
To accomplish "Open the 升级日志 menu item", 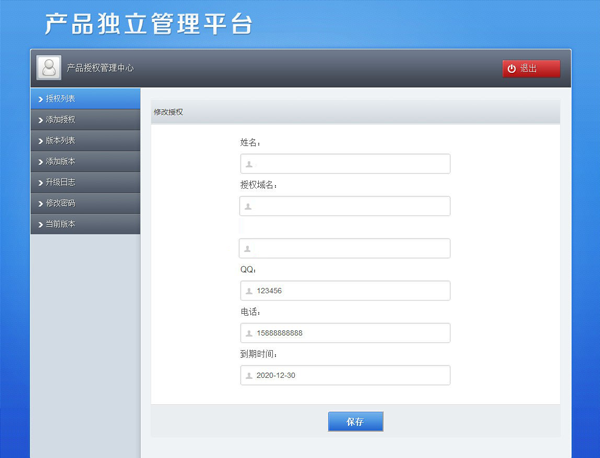I will (85, 182).
